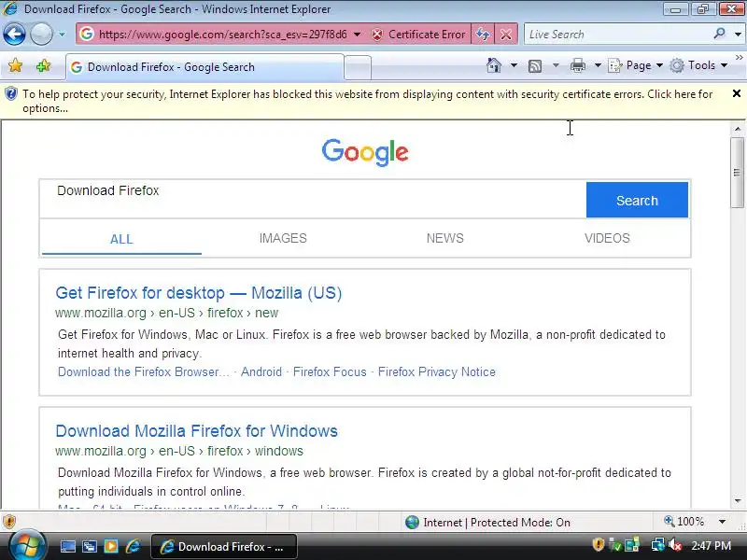Viewport: 747px width, 560px height.
Task: Click Switch between windows icon
Action: point(89,546)
